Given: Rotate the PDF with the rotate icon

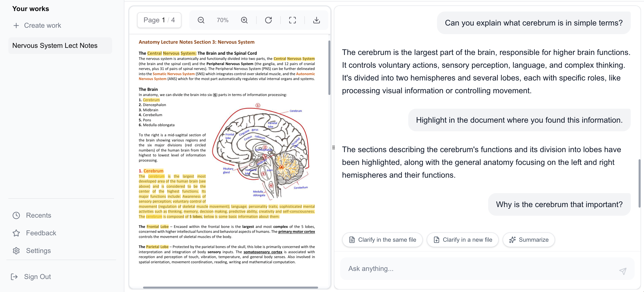Looking at the screenshot, I should 268,20.
